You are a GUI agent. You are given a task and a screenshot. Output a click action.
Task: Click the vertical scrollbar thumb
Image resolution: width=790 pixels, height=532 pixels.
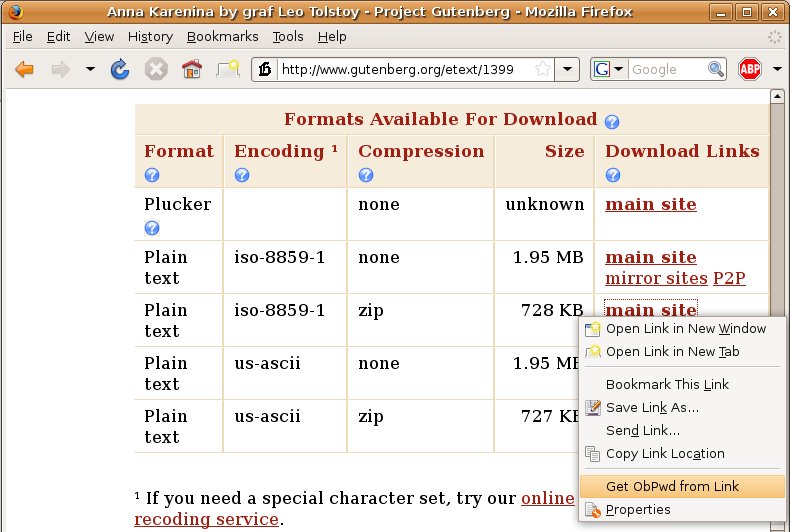pos(777,209)
